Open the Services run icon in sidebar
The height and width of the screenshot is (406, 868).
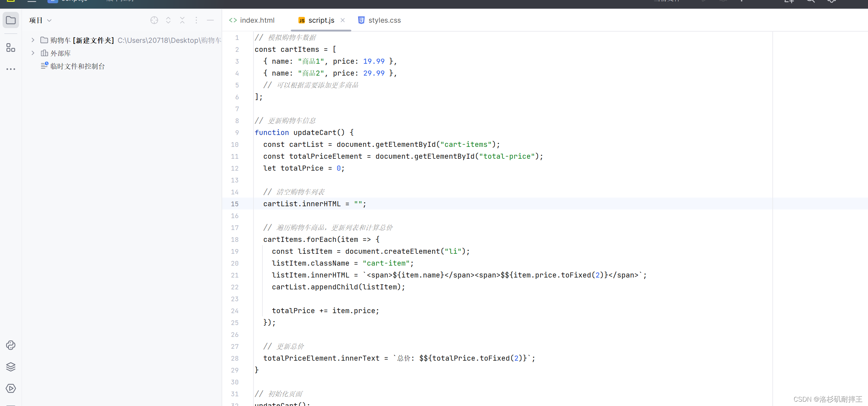(x=11, y=388)
